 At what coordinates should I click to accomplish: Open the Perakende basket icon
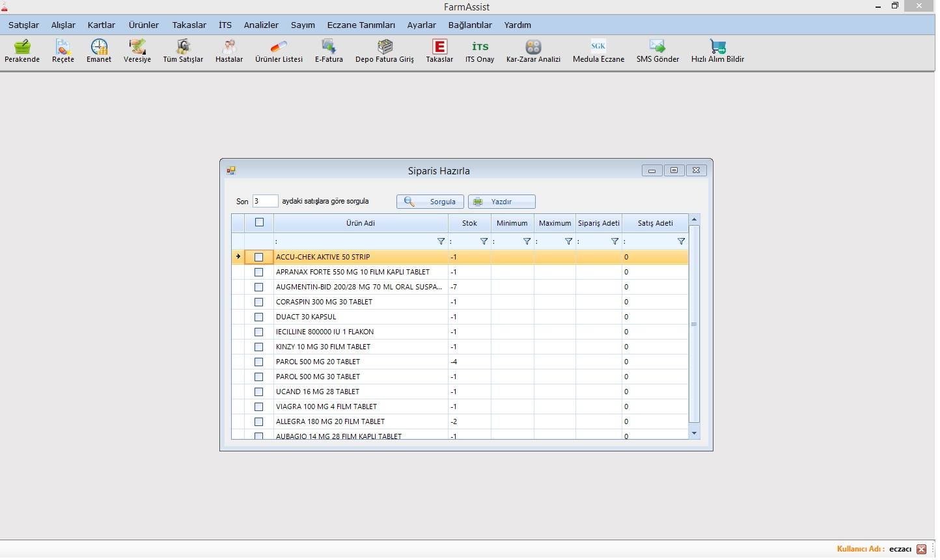click(22, 47)
